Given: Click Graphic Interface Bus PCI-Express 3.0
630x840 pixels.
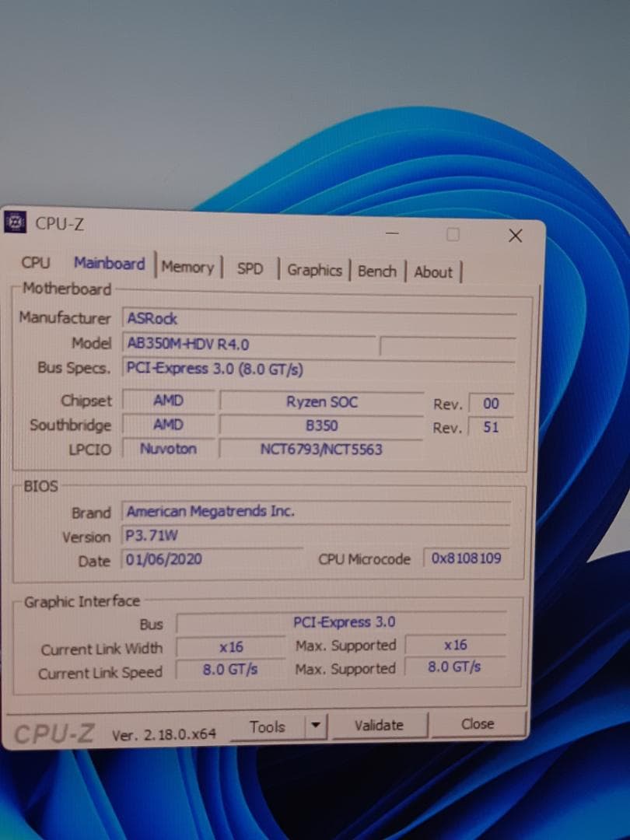Looking at the screenshot, I should tap(341, 622).
